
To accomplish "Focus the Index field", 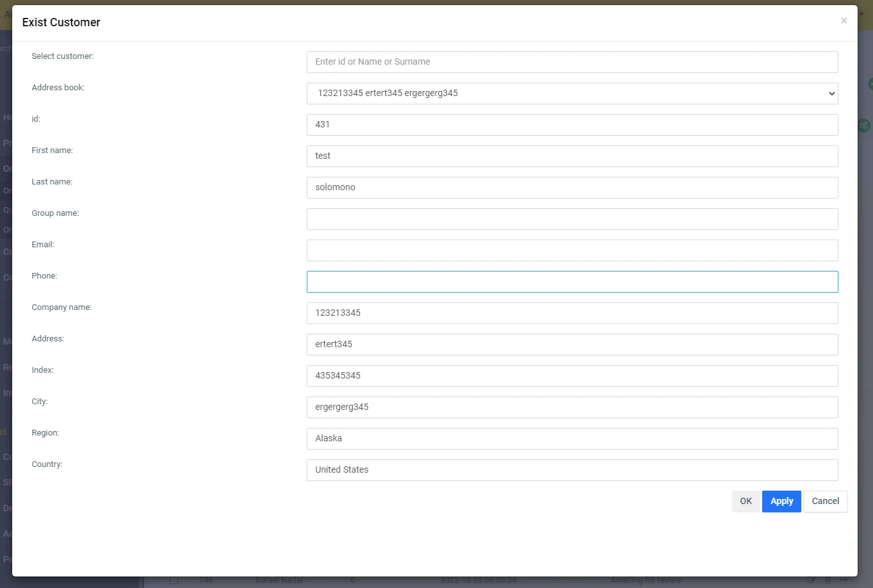I will 572,376.
